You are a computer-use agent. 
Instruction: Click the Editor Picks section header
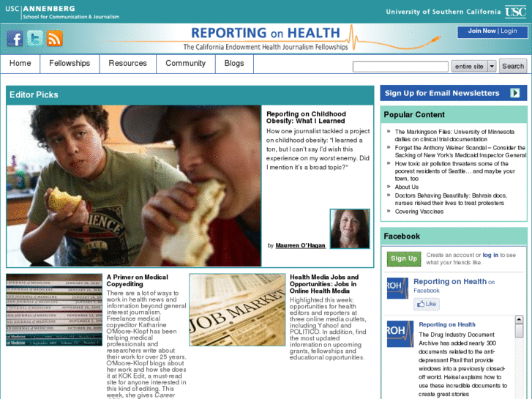(x=190, y=95)
